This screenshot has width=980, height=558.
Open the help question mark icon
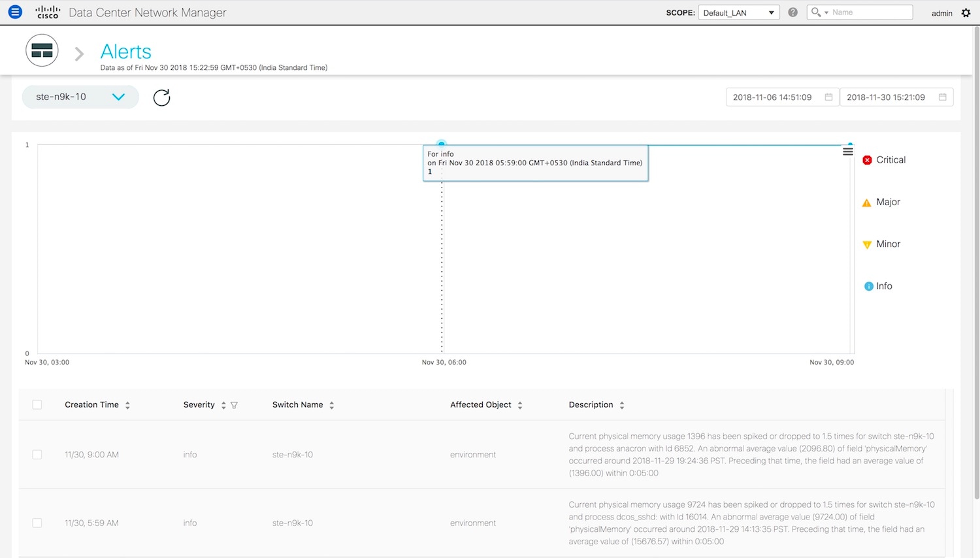792,12
